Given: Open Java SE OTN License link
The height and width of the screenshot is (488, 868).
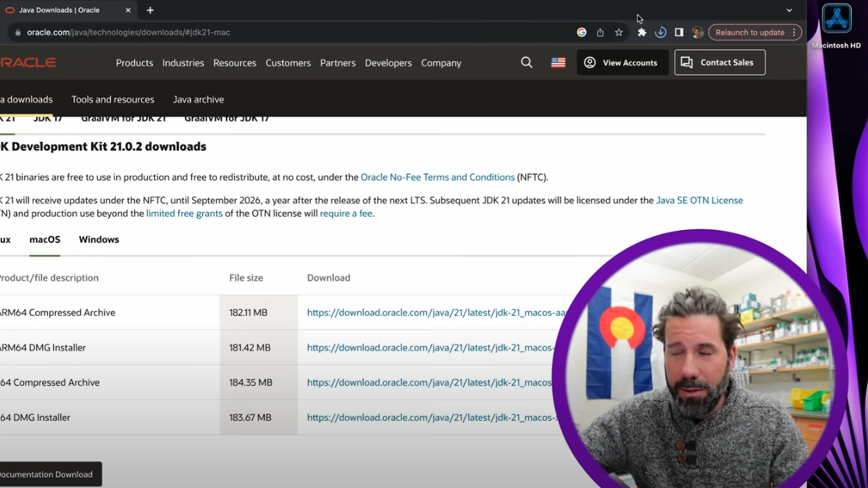Looking at the screenshot, I should point(699,201).
